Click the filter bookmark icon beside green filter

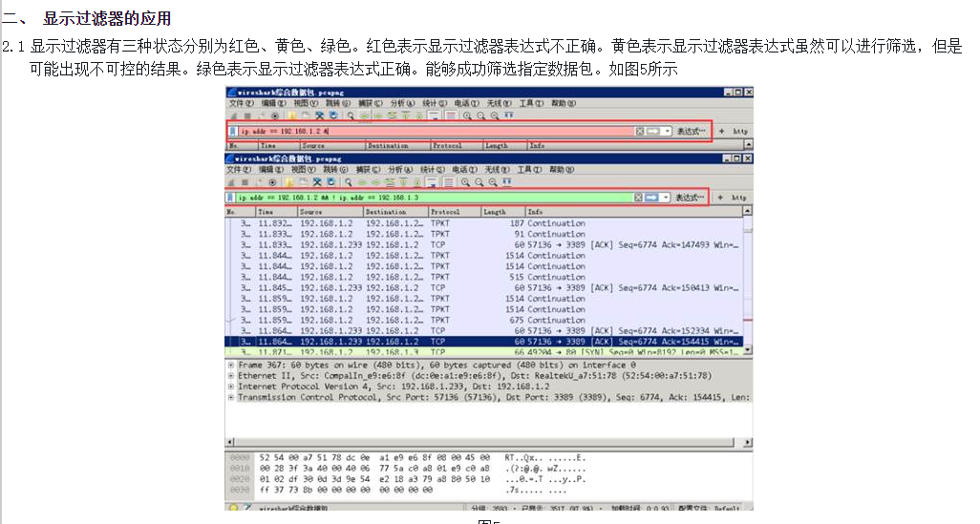(x=229, y=198)
